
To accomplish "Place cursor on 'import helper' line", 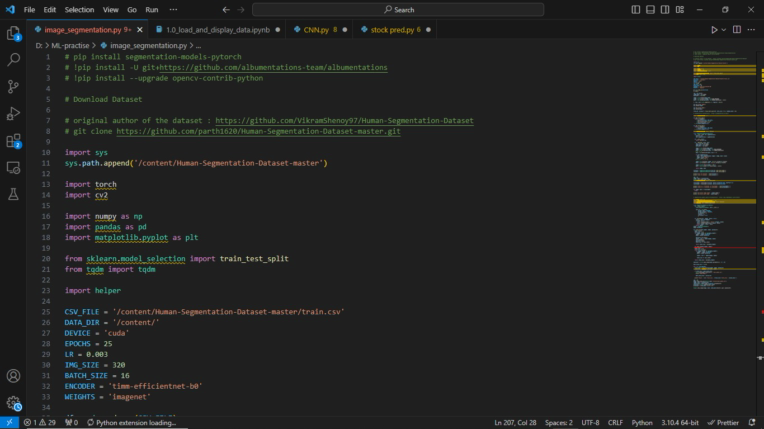I will [93, 291].
